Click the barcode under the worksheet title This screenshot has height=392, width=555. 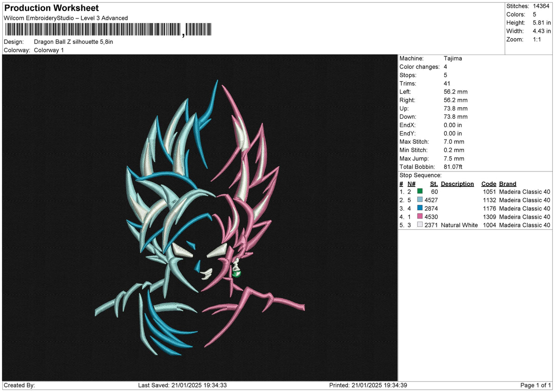[108, 30]
